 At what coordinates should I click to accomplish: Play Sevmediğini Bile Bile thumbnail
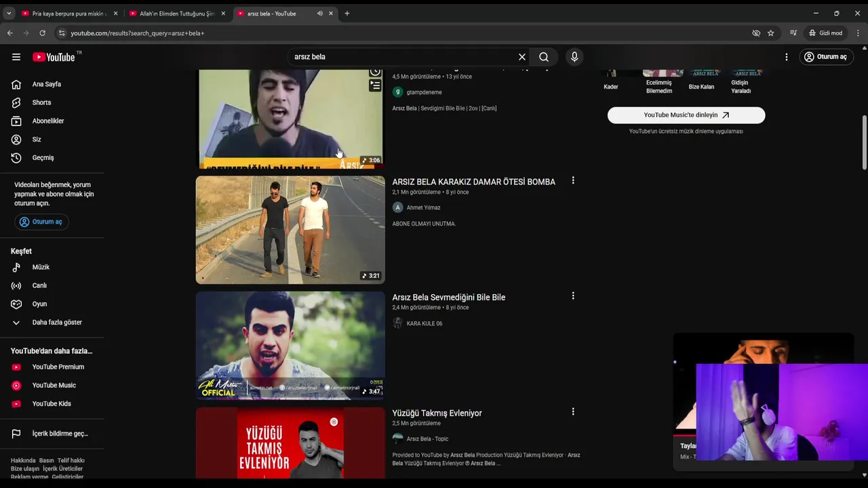[290, 346]
